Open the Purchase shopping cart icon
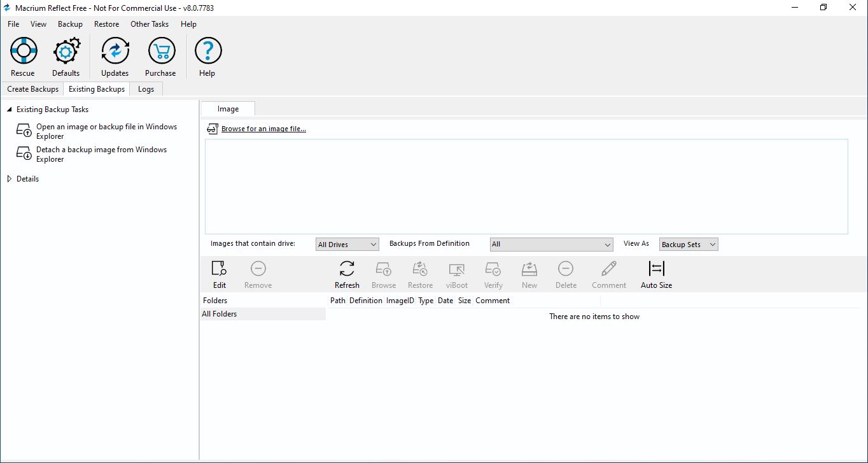This screenshot has height=463, width=868. coord(161,50)
